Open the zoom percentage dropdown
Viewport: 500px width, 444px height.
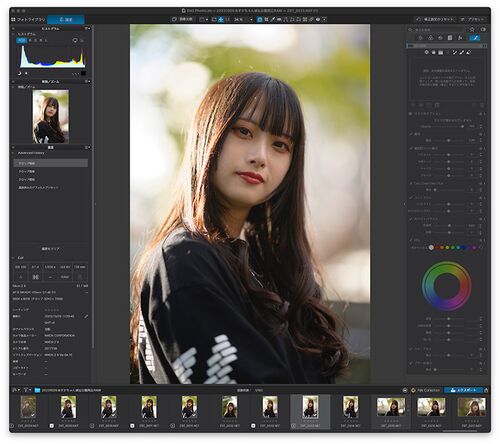(x=251, y=20)
